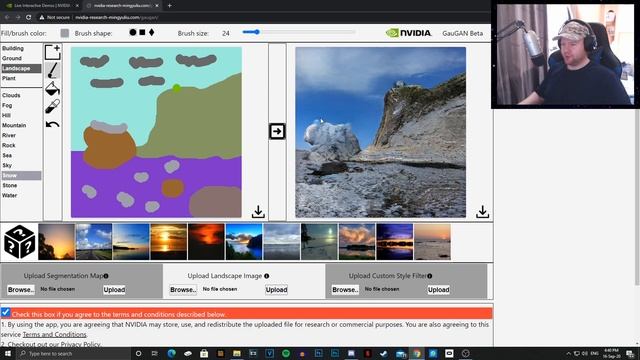Viewport: 640px width, 360px height.
Task: Choose the diamond brush shape
Action: pyautogui.click(x=151, y=32)
